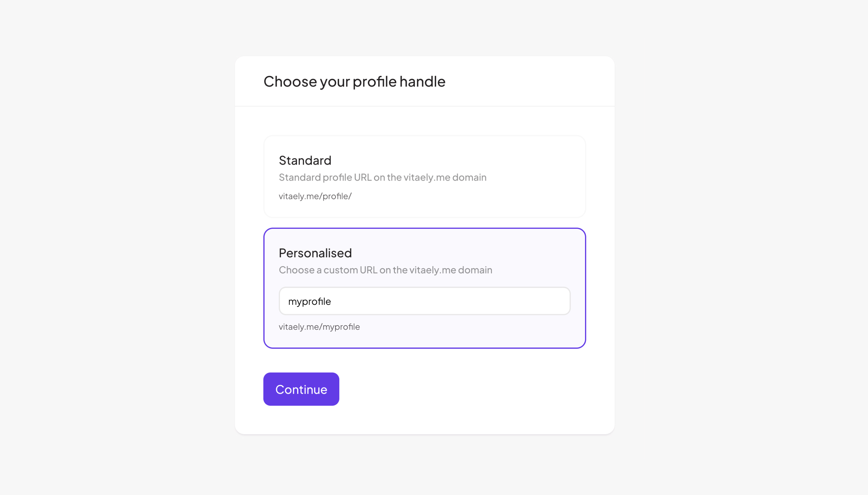The height and width of the screenshot is (495, 868).
Task: Click the vitaely.me/profile/ URL text
Action: pos(315,196)
